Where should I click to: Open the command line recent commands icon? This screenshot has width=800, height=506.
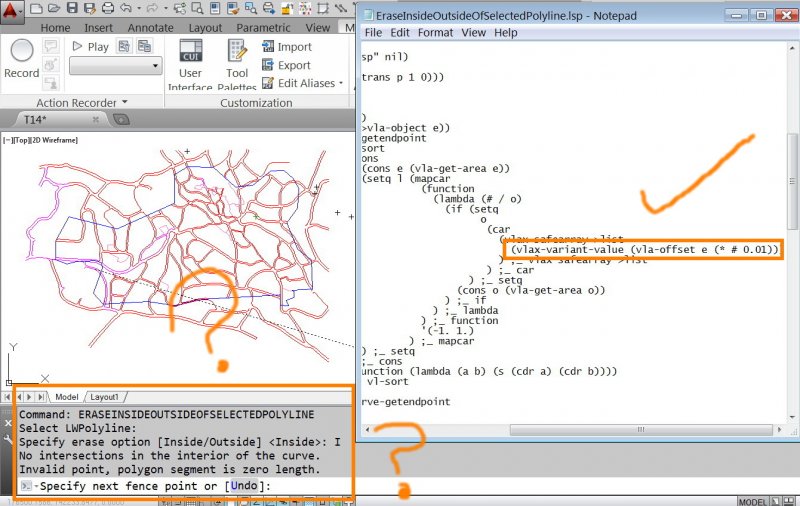(x=26, y=486)
